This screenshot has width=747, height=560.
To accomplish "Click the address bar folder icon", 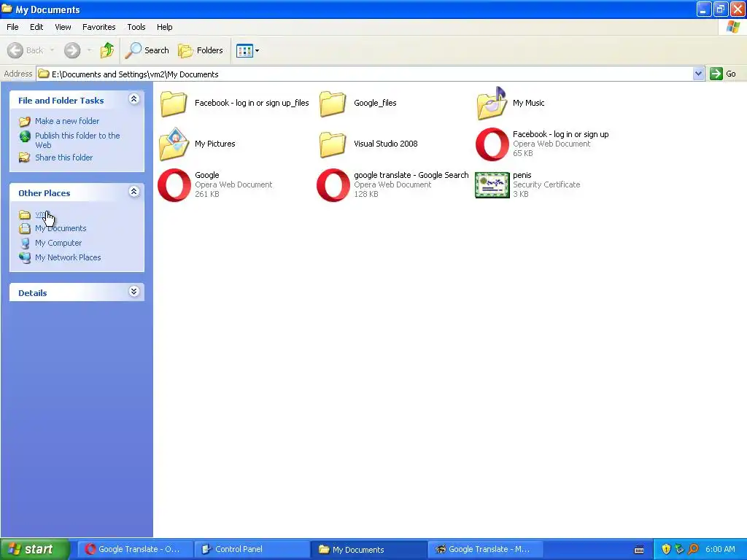I will (44, 74).
